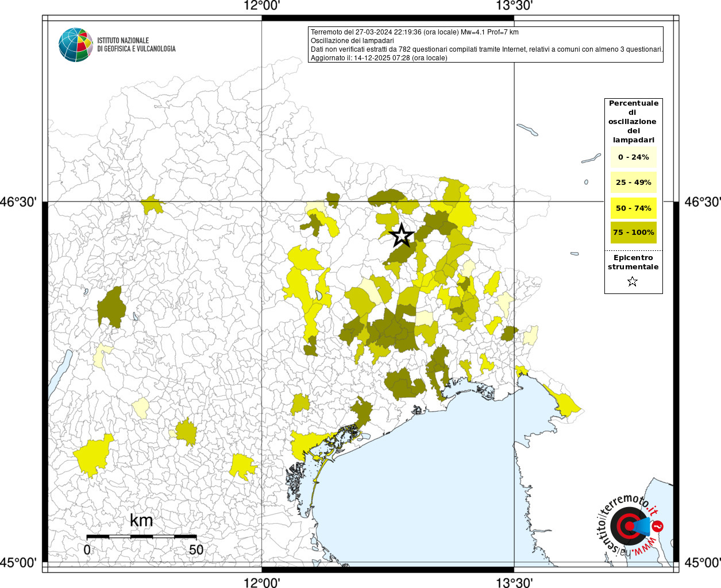This screenshot has height=588, width=721.
Task: Click the star symbol in the legend
Action: 633,281
